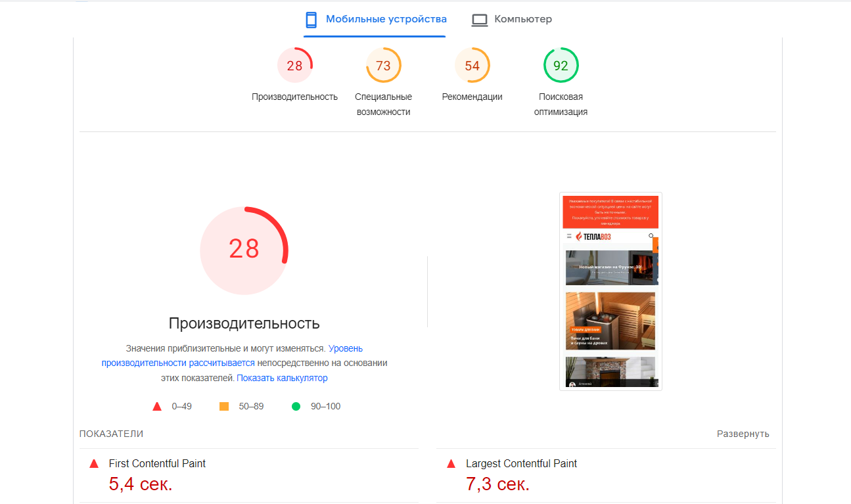Select the phone icon on Мобильные устройства tab
This screenshot has height=504, width=851.
pos(310,20)
